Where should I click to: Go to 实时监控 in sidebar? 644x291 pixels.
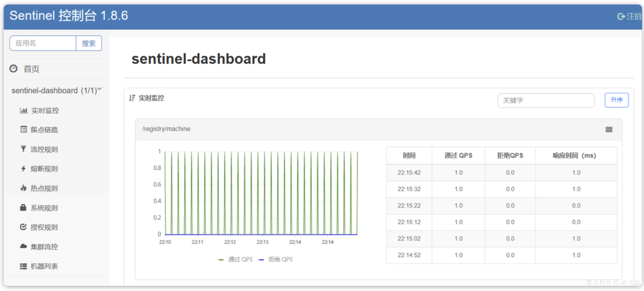point(45,111)
